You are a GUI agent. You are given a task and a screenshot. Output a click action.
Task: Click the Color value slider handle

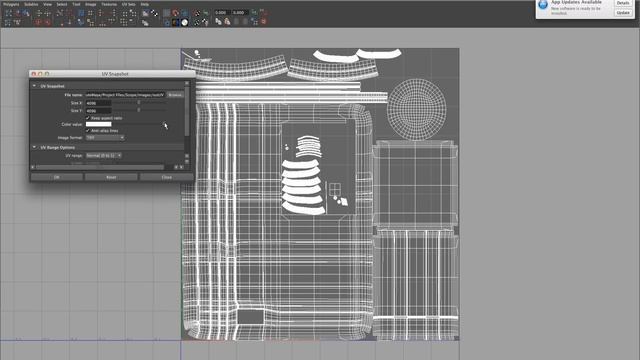point(164,124)
